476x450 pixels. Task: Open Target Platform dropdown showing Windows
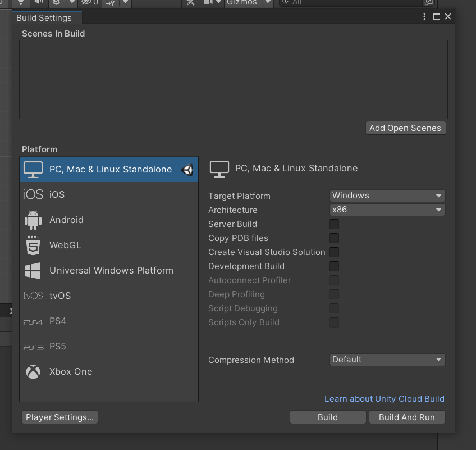pyautogui.click(x=387, y=196)
